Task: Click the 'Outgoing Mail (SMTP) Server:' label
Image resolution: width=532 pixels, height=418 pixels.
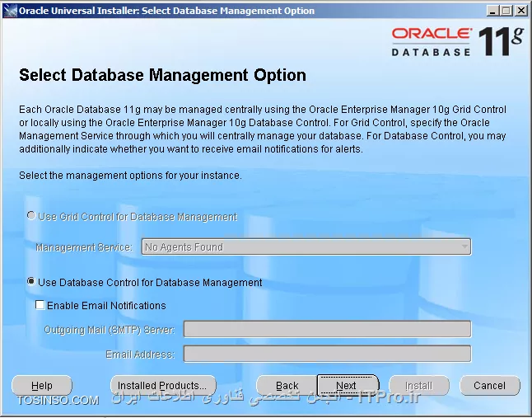Action: [x=110, y=330]
